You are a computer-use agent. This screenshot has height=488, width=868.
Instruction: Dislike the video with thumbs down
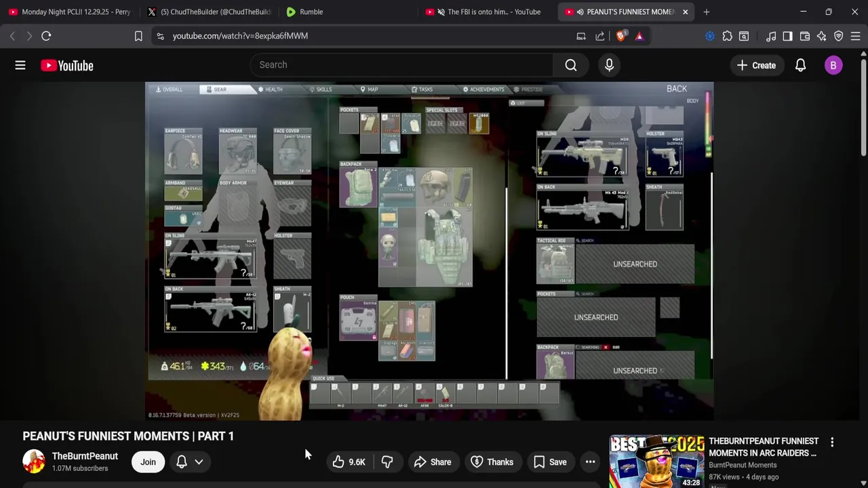[x=387, y=462]
